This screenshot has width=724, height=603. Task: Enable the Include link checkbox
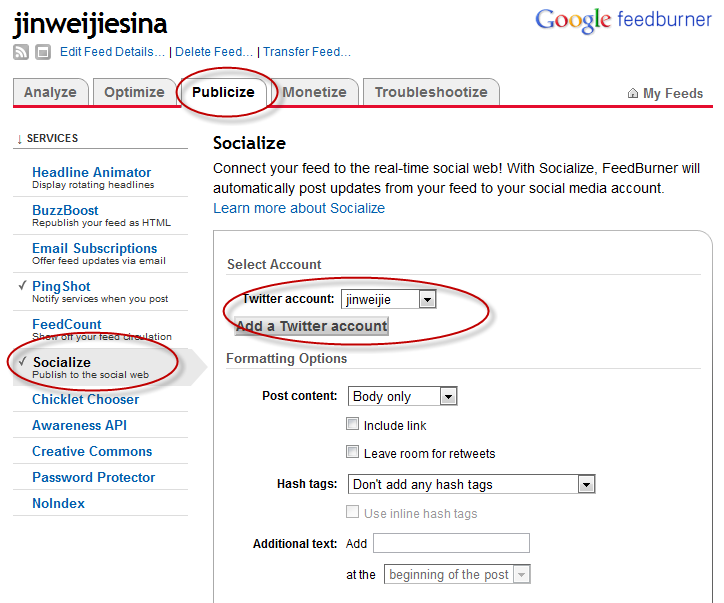pyautogui.click(x=352, y=424)
